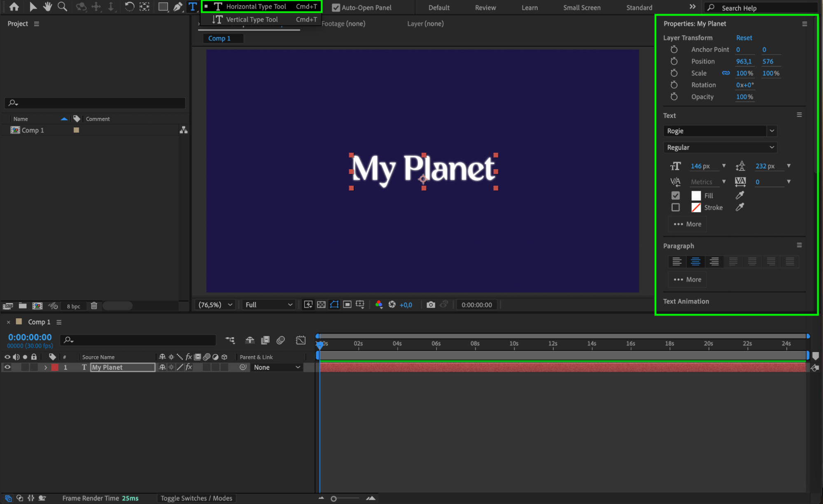This screenshot has height=504, width=823.
Task: Click the Fill color eyedropper
Action: click(740, 195)
